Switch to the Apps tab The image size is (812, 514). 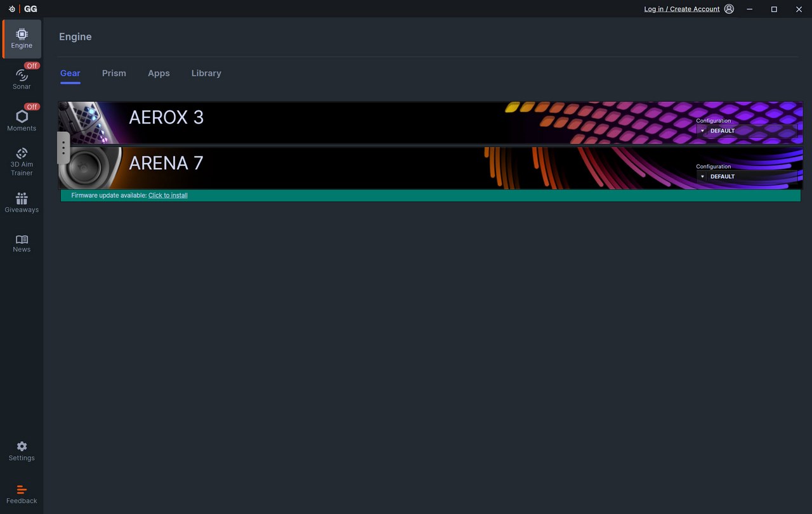tap(159, 74)
